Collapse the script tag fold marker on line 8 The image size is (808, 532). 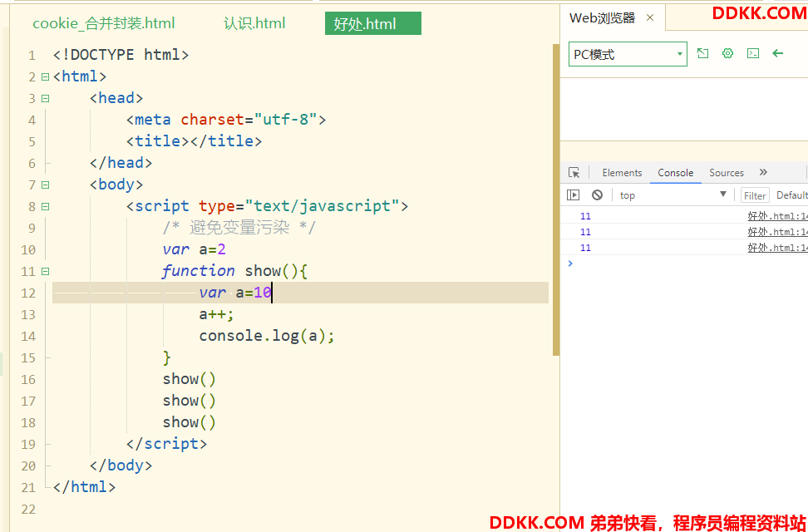tap(46, 207)
